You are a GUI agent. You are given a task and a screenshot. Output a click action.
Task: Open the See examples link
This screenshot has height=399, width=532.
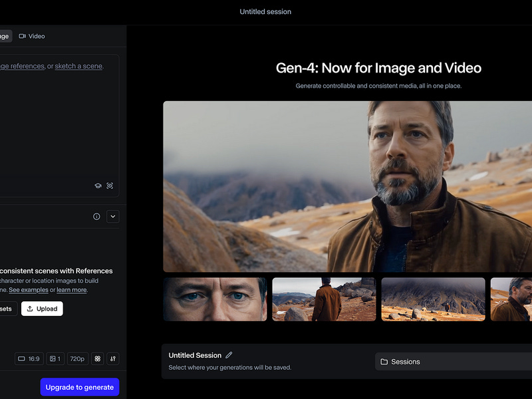(x=29, y=290)
